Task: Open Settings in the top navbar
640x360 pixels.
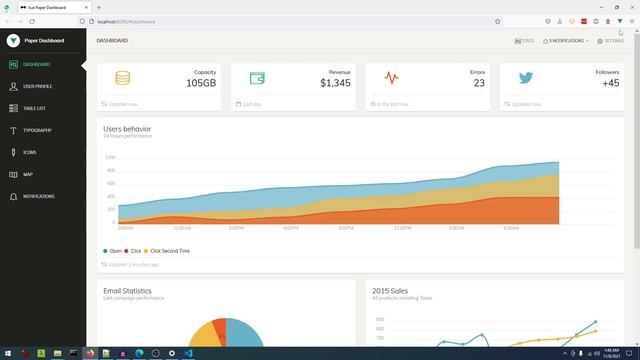Action: coord(611,41)
